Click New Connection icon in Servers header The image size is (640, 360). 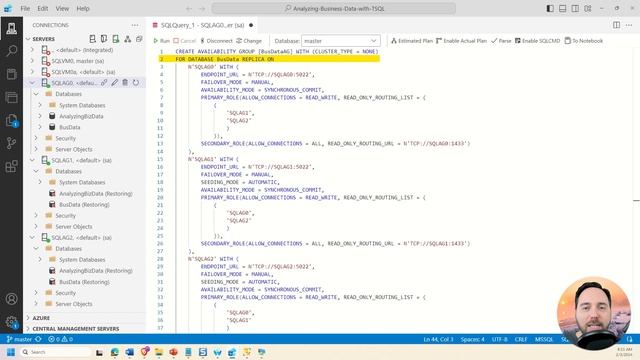(93, 39)
